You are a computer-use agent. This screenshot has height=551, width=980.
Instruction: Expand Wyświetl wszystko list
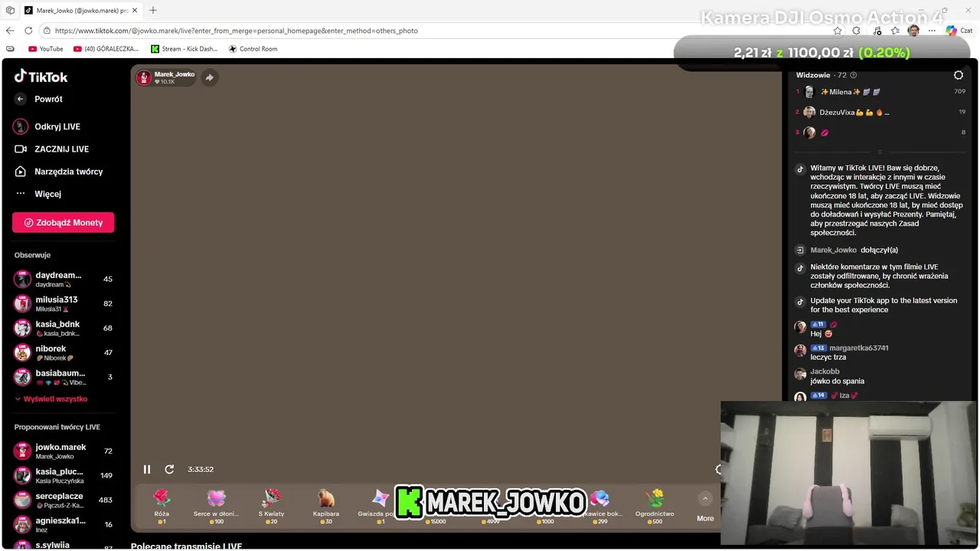(x=51, y=399)
